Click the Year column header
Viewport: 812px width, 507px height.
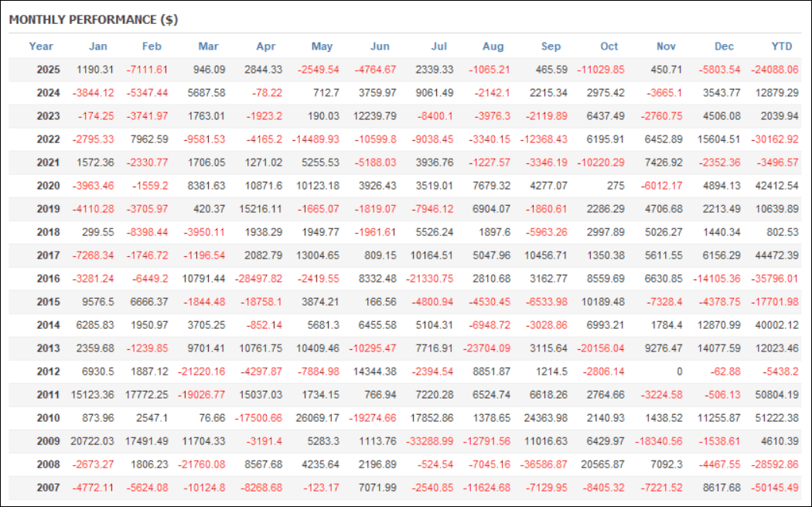[41, 46]
